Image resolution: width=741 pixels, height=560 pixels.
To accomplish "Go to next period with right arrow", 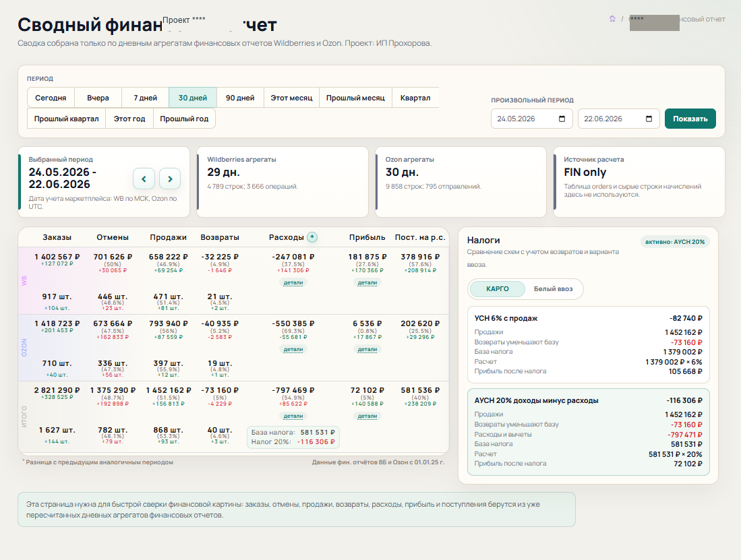I will (x=170, y=179).
